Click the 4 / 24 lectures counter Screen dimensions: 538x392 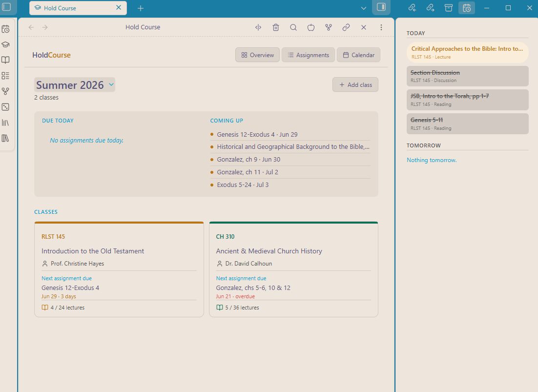(63, 308)
